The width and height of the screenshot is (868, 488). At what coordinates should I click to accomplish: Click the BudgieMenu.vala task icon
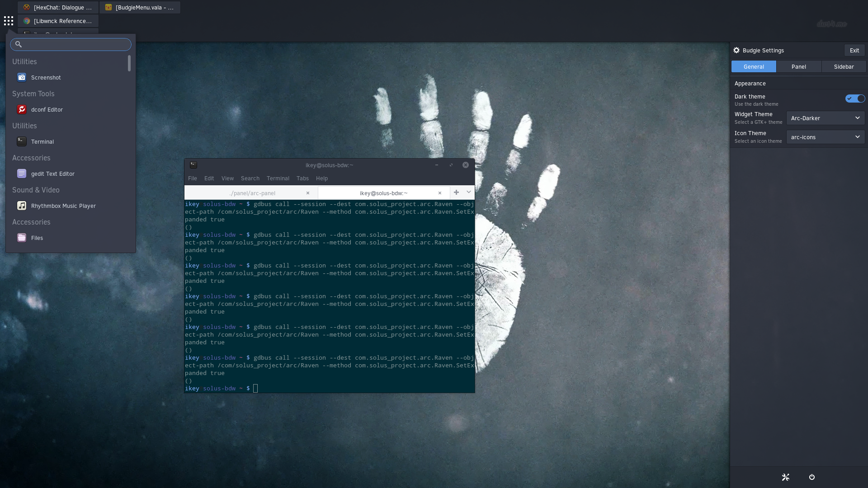coord(108,7)
